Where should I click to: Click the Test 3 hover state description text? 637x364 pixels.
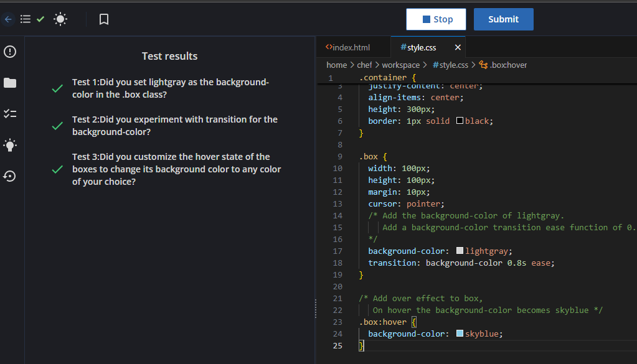point(176,169)
